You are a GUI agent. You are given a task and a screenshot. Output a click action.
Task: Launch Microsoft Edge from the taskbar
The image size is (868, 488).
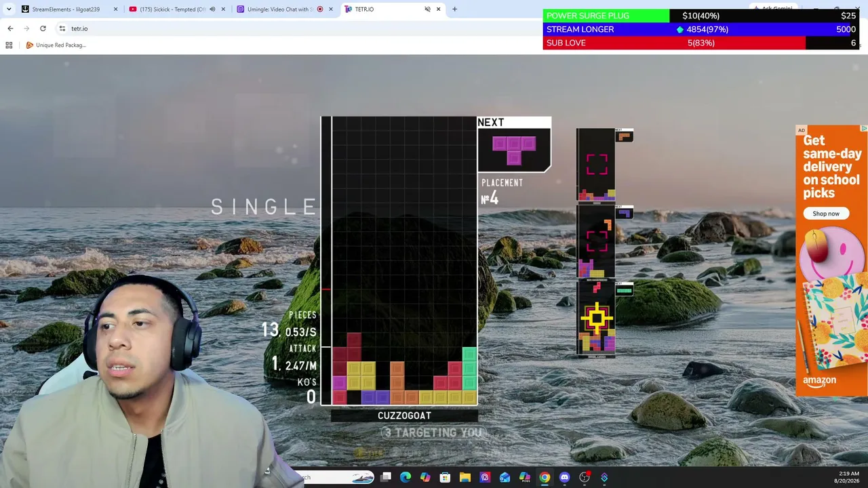pos(406,477)
